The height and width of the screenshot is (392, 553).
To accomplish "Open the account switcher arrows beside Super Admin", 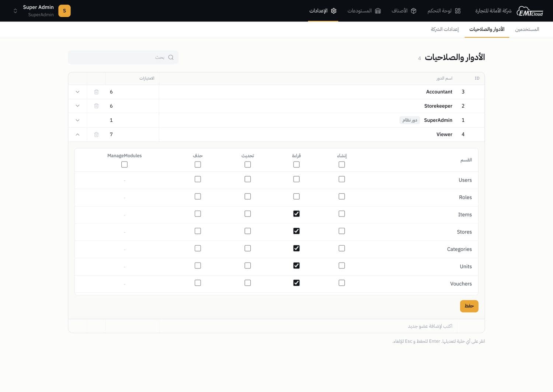I will point(15,11).
